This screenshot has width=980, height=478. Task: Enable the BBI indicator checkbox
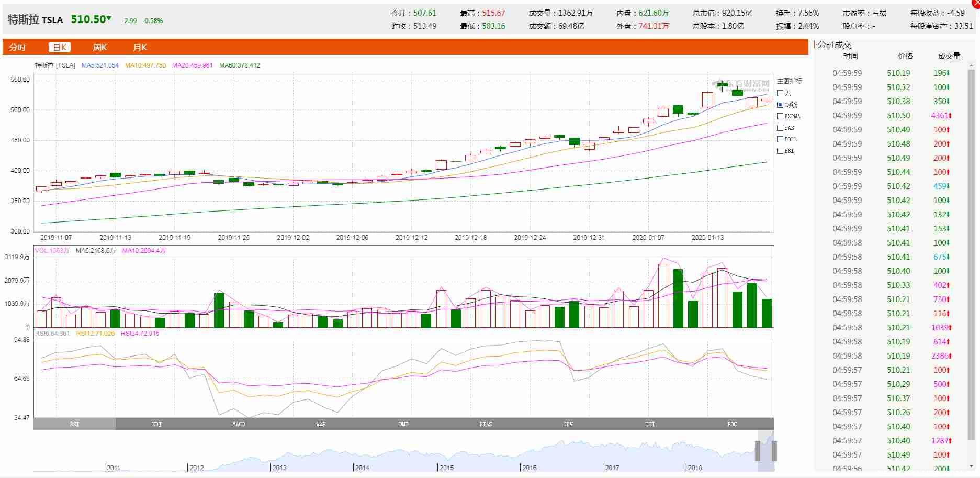click(x=780, y=151)
